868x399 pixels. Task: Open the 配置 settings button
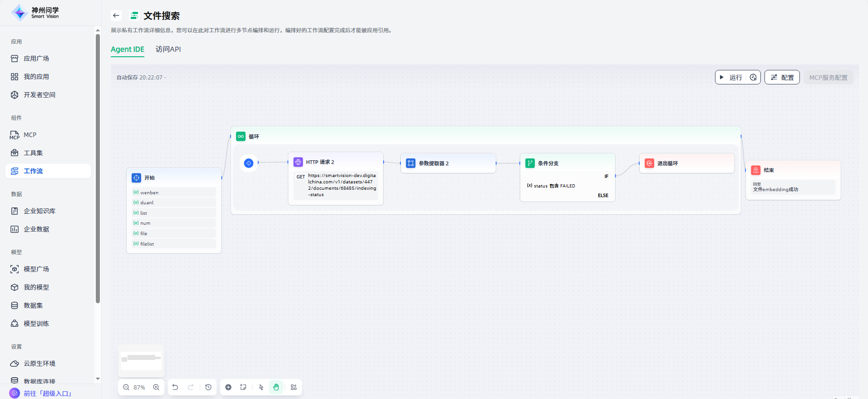pos(782,77)
